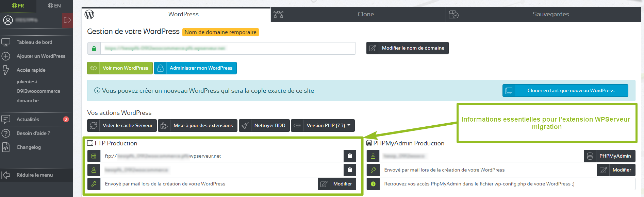This screenshot has height=197, width=644.
Task: Click the plus icon for Ajouter un WordPress
Action: click(x=6, y=56)
